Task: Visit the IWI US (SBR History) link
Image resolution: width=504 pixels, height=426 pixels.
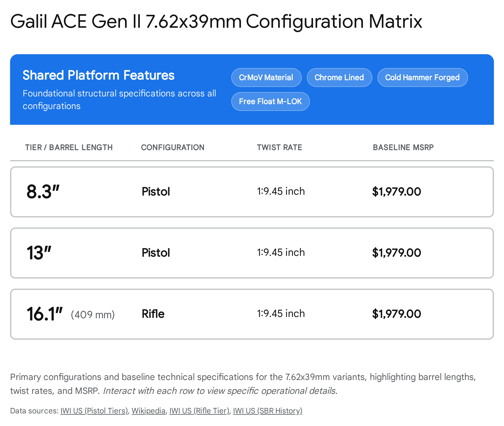Action: click(x=268, y=411)
